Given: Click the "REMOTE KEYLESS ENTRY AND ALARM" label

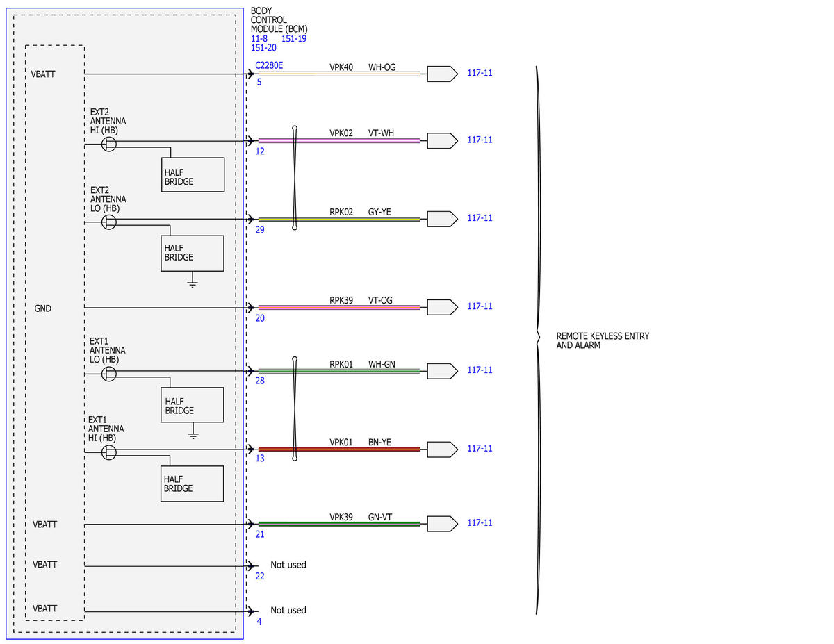Looking at the screenshot, I should [x=603, y=340].
